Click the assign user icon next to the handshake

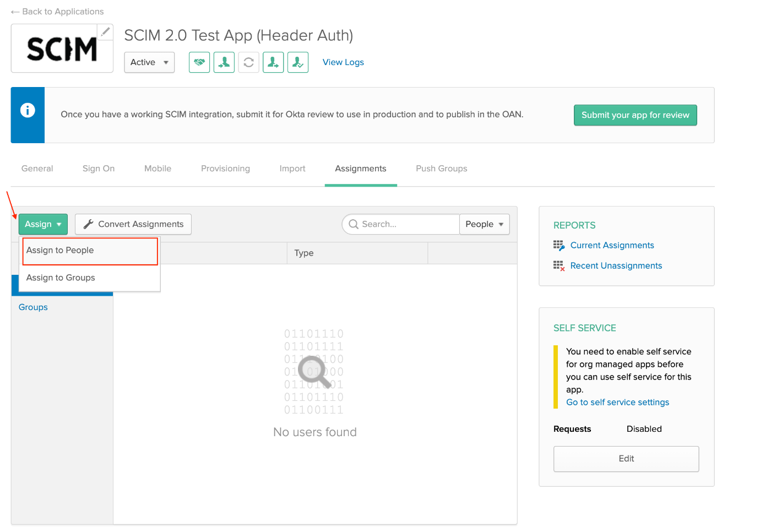coord(224,62)
